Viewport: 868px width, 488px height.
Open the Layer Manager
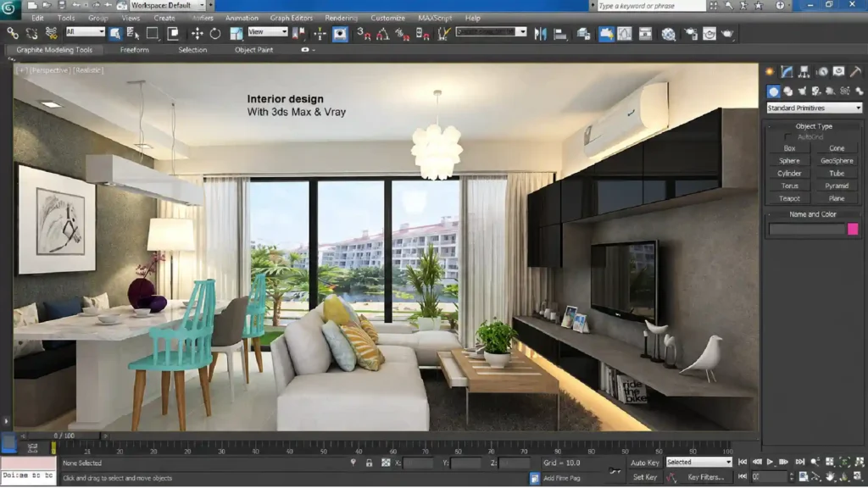pos(583,34)
